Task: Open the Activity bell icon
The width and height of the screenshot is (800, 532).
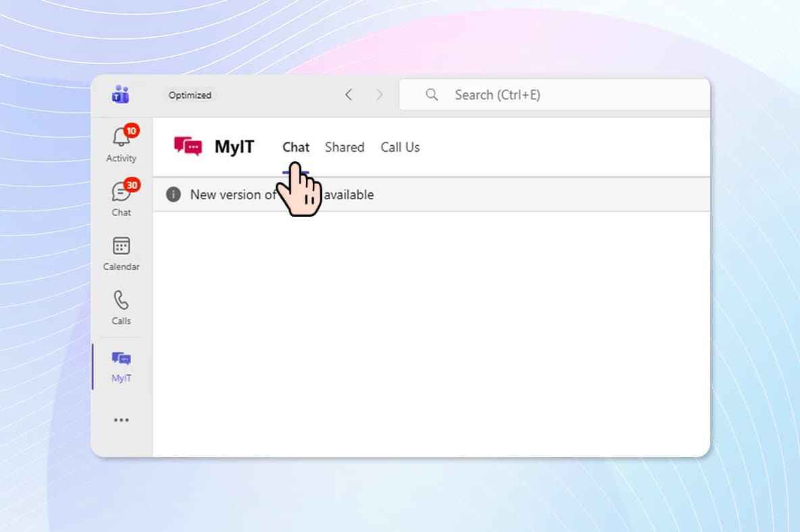Action: (x=121, y=138)
